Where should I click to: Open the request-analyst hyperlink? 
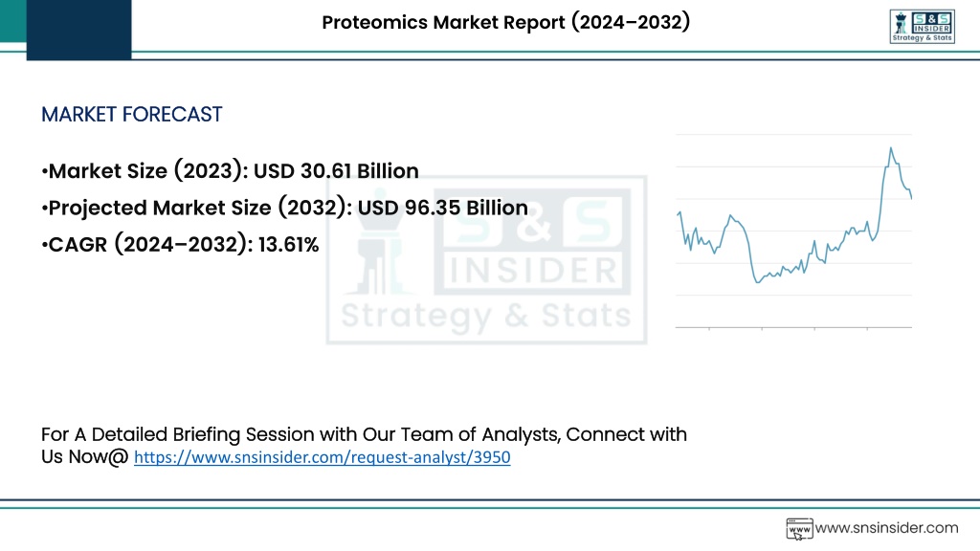[x=322, y=457]
